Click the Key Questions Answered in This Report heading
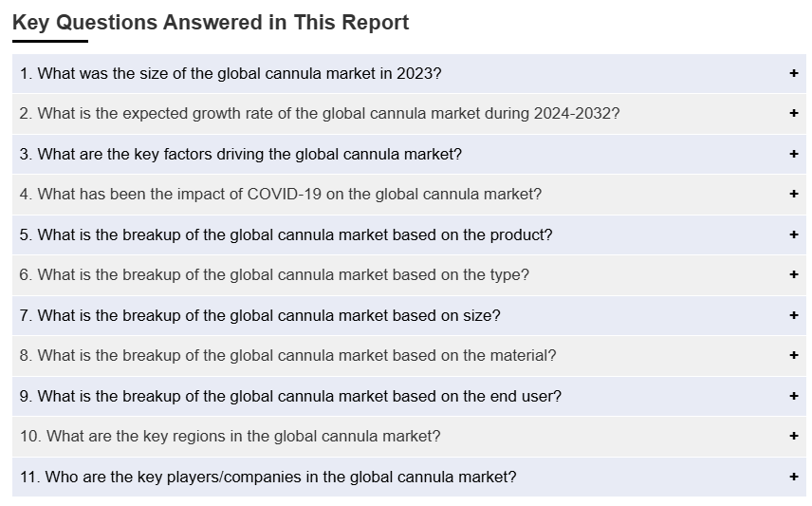 211,23
